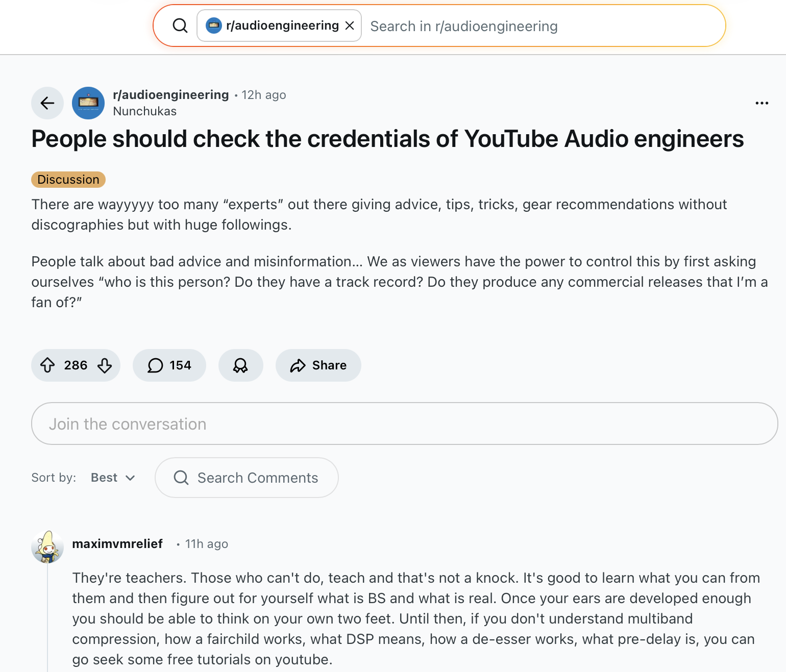
Task: Open the post overflow options menu
Action: click(x=762, y=103)
